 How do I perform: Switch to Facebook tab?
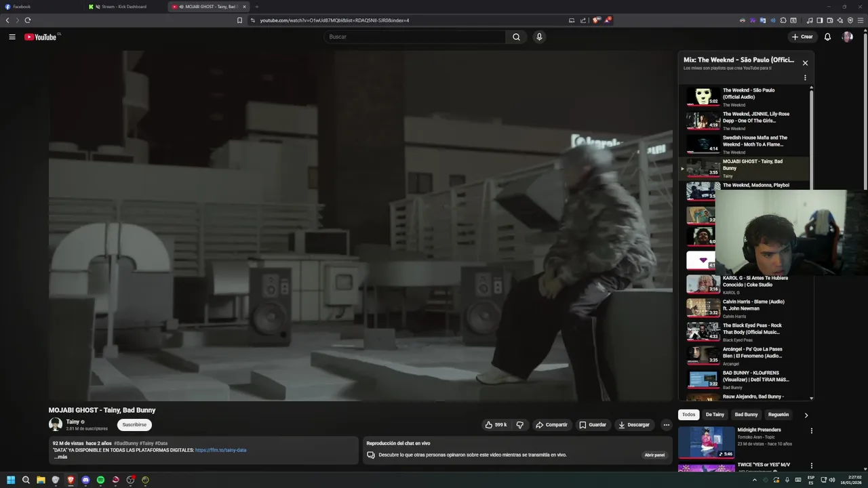(x=41, y=7)
